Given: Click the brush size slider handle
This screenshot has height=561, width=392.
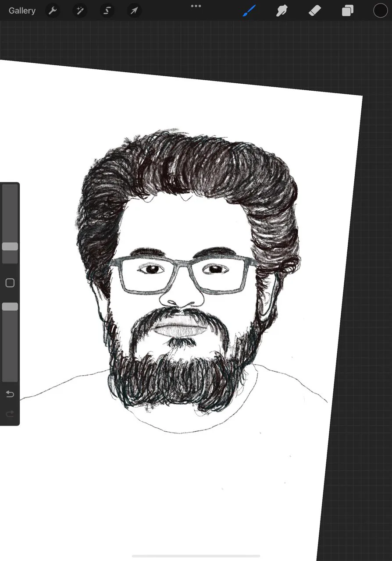Looking at the screenshot, I should click(x=10, y=246).
